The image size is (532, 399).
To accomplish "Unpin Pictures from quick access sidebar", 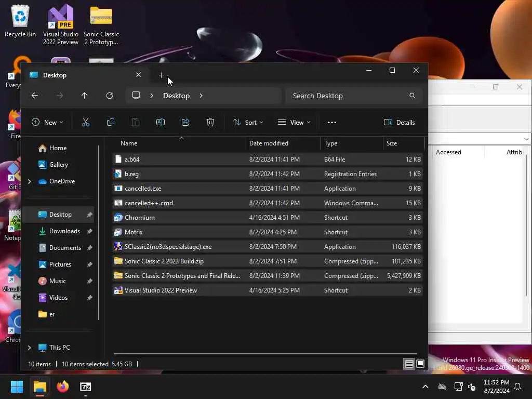I will [89, 264].
